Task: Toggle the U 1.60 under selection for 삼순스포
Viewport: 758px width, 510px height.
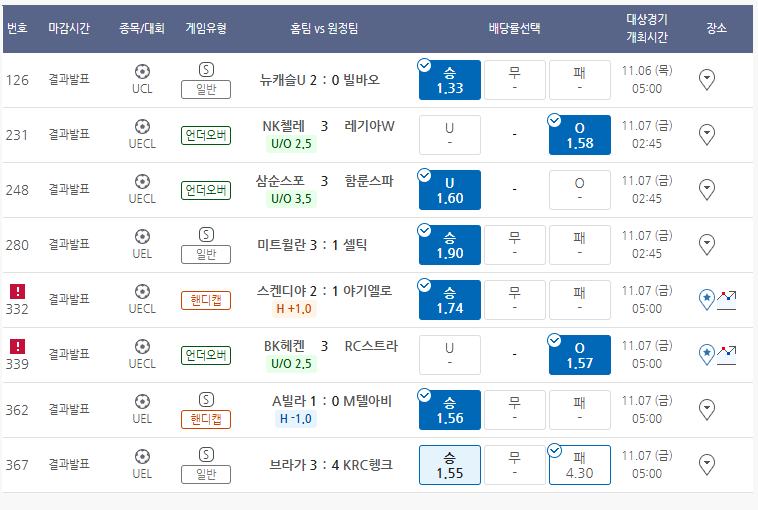Action: tap(450, 190)
